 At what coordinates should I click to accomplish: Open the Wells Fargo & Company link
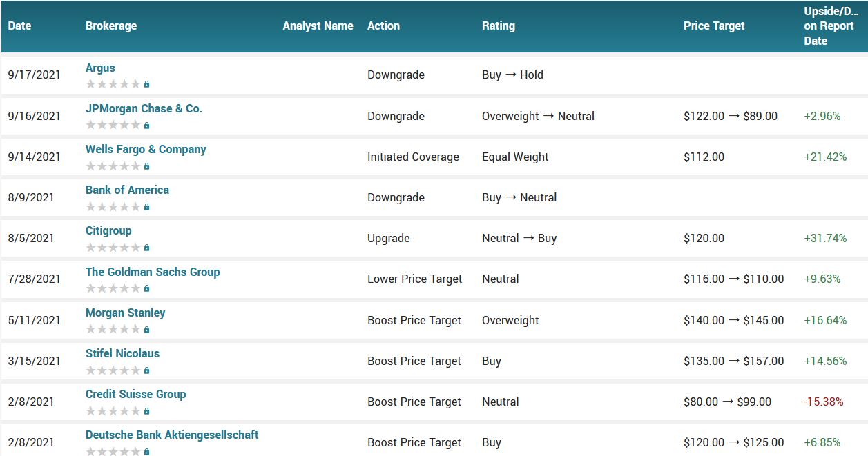tap(146, 149)
